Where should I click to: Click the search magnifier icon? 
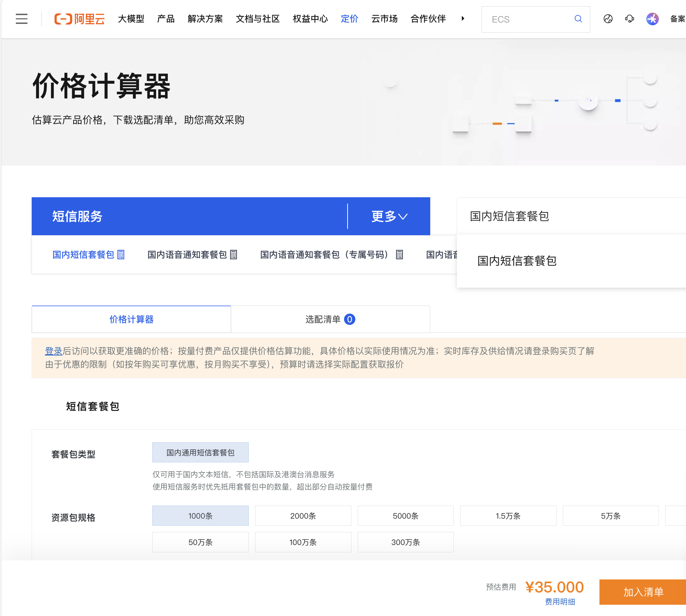click(x=578, y=19)
